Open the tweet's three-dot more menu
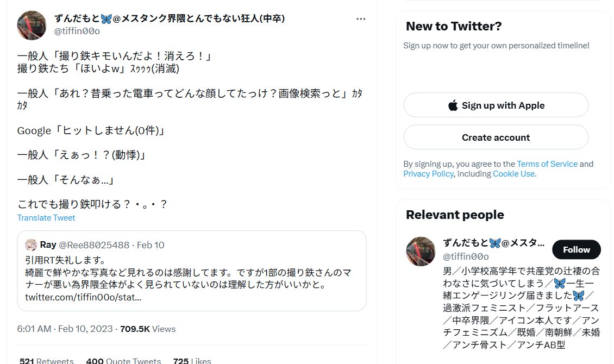614x364 pixels. (361, 19)
